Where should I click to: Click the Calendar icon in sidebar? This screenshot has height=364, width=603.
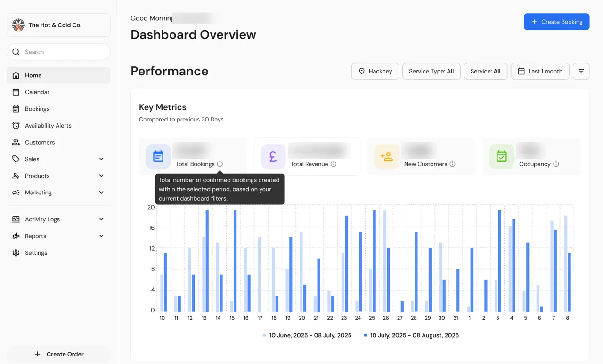tap(16, 92)
